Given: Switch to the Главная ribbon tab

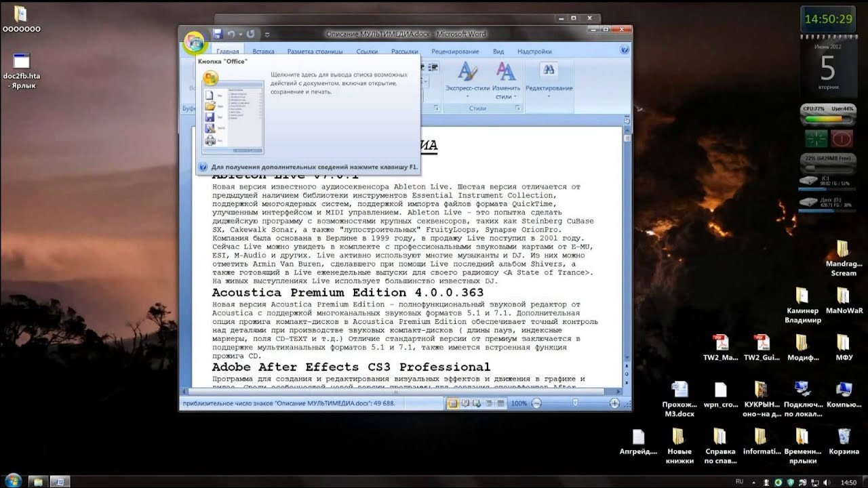Looking at the screenshot, I should coord(228,52).
